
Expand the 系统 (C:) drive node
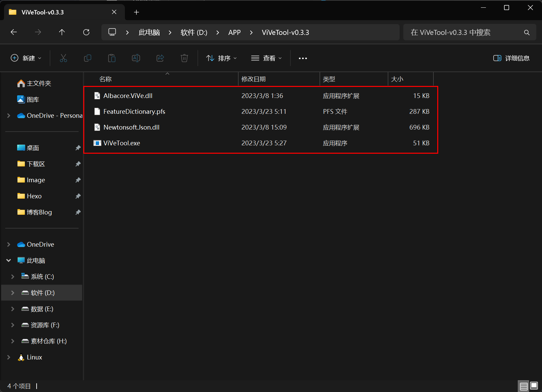(13, 277)
